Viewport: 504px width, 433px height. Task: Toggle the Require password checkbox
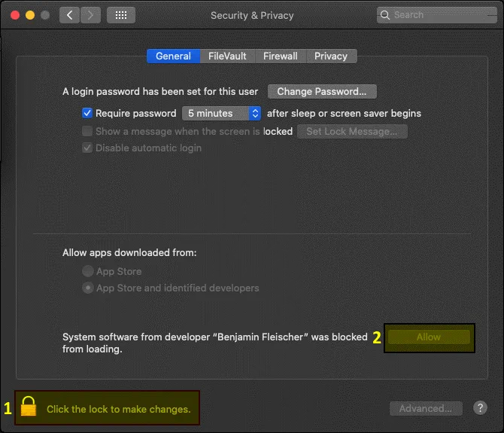point(87,114)
